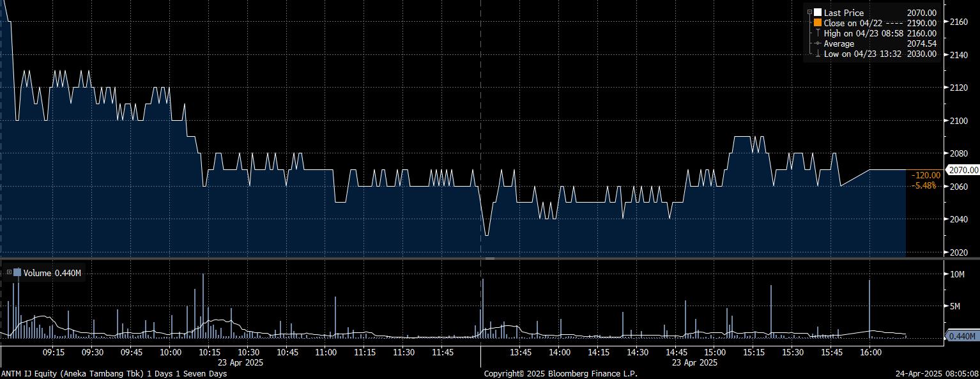
Task: Click the 'Volume 0.440M' label
Action: pyautogui.click(x=52, y=273)
